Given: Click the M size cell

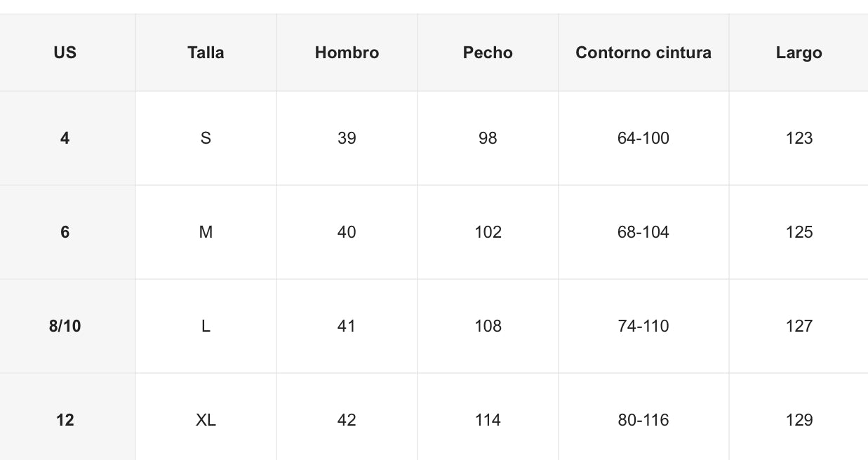Looking at the screenshot, I should pos(206,232).
